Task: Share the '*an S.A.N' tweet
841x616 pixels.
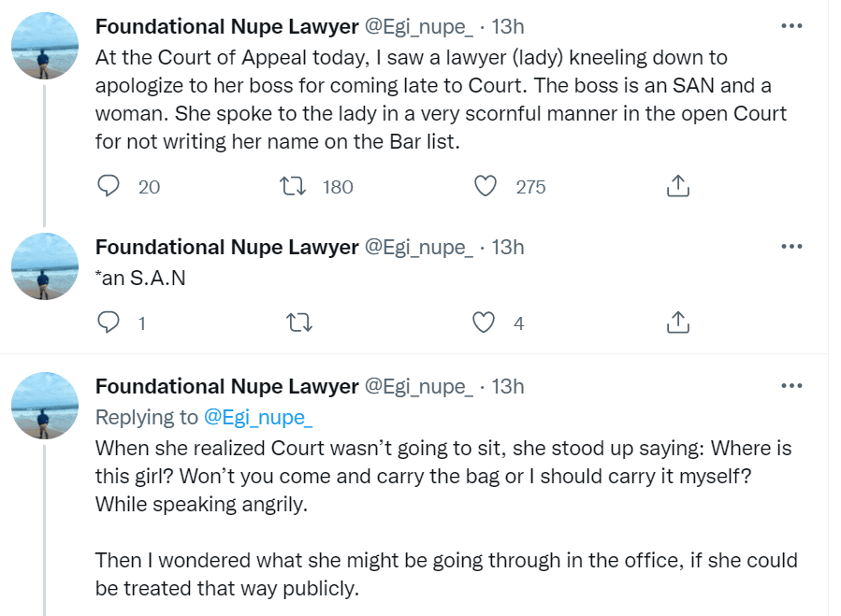Action: [677, 323]
